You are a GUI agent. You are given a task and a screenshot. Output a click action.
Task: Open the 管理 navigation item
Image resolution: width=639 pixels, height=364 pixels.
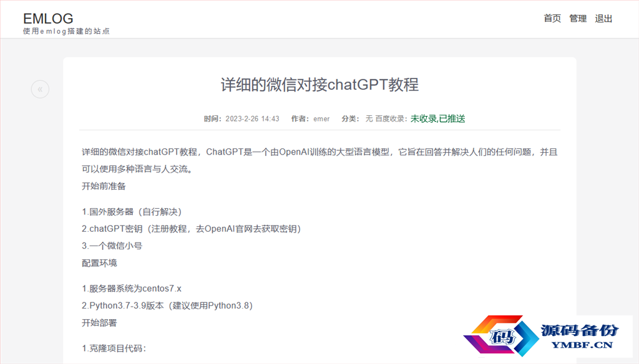(x=578, y=18)
